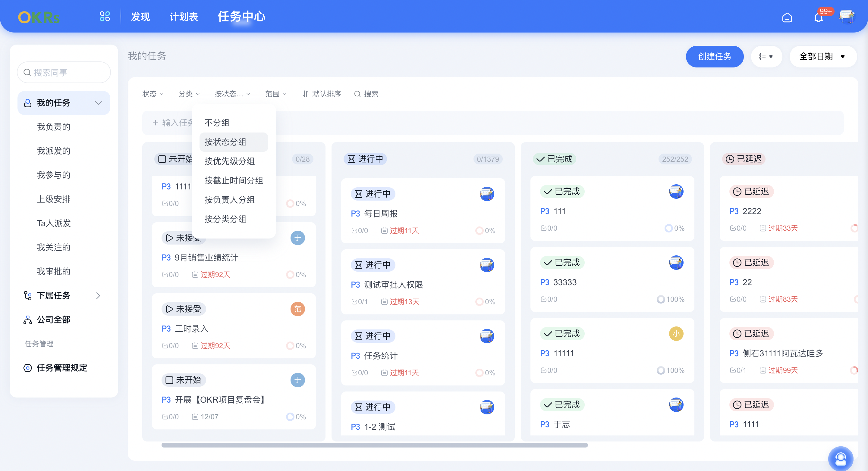Open the 状态 filter dropdown
This screenshot has height=471, width=868.
[153, 94]
